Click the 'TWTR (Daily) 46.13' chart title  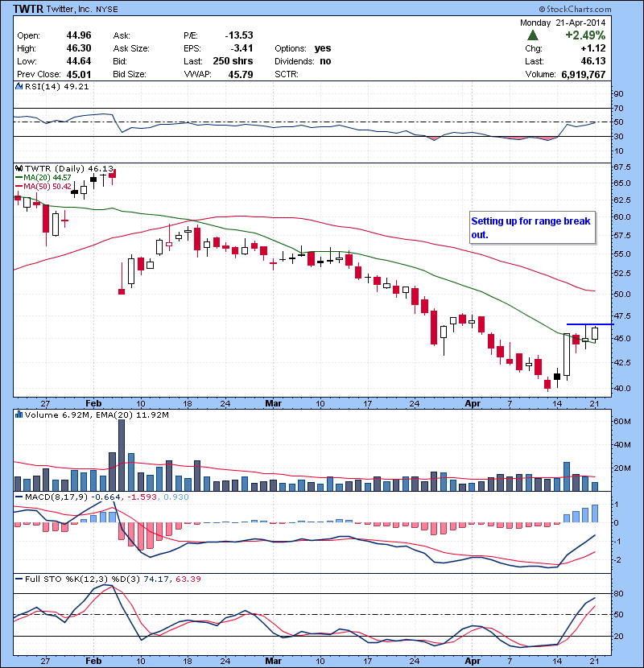pyautogui.click(x=69, y=169)
